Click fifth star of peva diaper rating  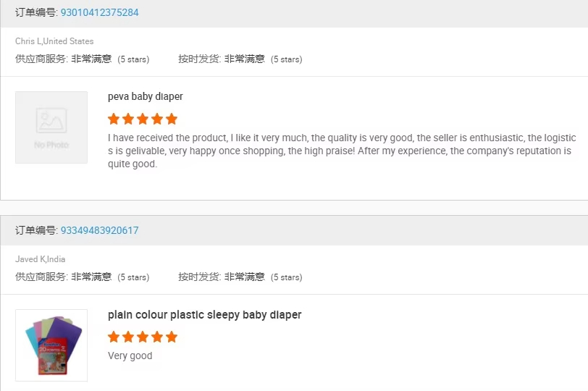(172, 119)
